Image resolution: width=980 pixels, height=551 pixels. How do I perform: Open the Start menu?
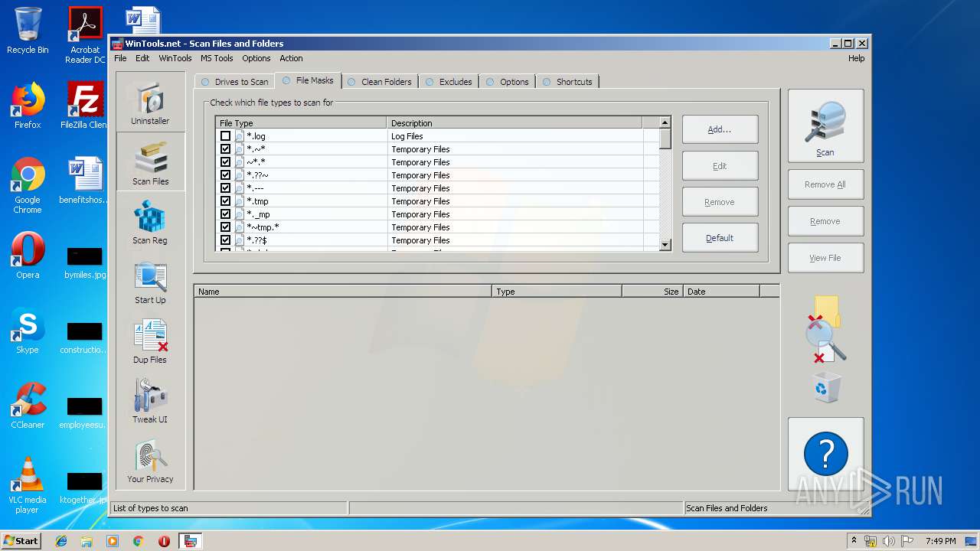21,541
